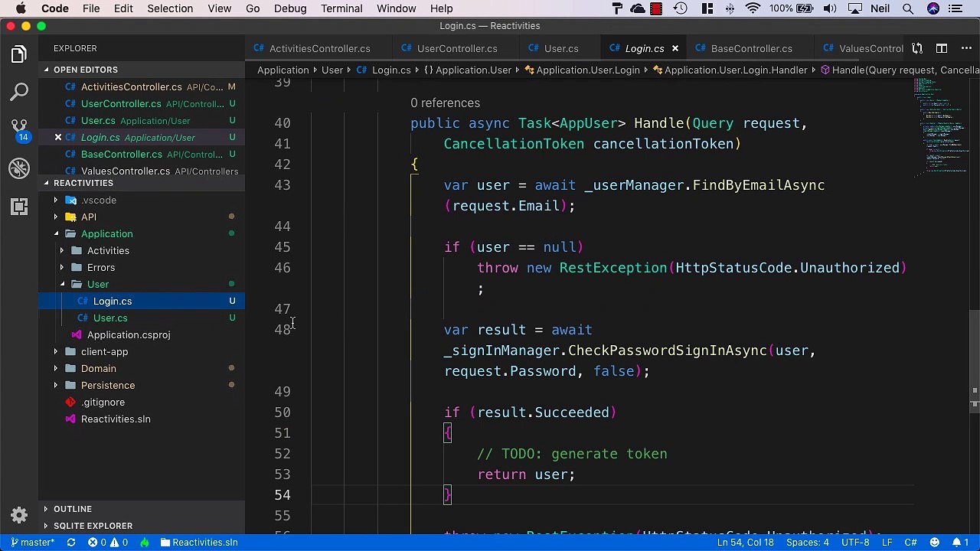Open the Terminal menu
Image resolution: width=980 pixels, height=551 pixels.
point(341,8)
